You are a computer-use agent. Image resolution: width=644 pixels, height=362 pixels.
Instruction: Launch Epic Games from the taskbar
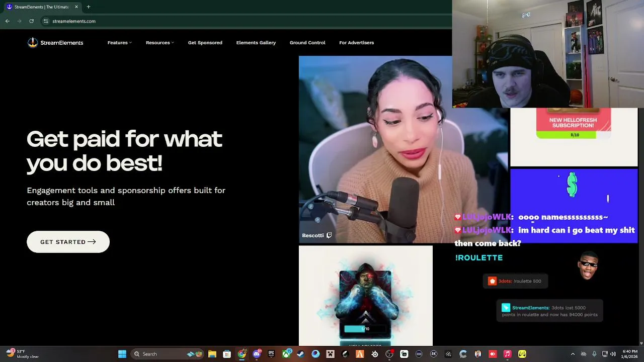coord(272,354)
